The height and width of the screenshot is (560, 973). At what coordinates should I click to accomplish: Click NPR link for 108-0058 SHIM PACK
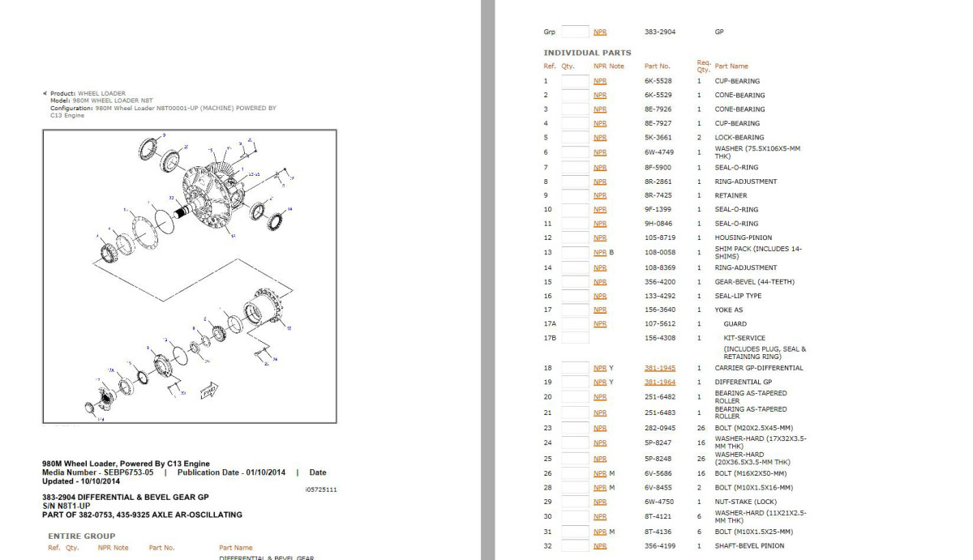600,253
